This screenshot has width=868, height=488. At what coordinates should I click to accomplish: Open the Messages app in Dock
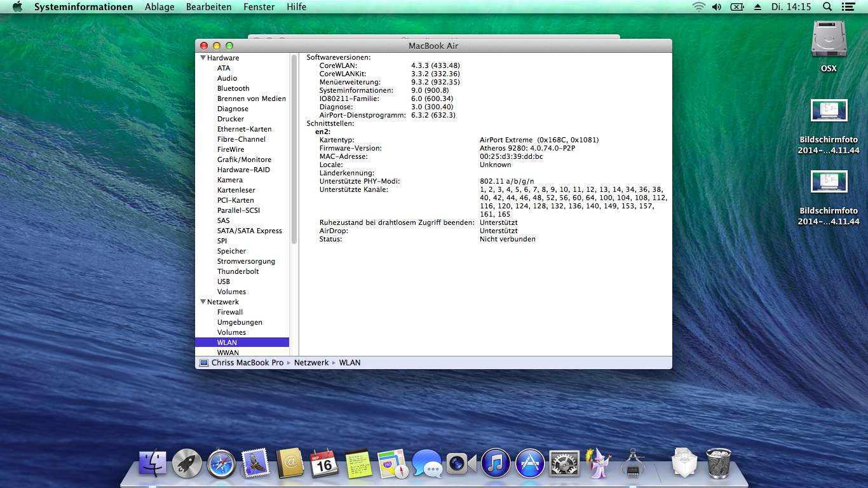click(x=426, y=464)
